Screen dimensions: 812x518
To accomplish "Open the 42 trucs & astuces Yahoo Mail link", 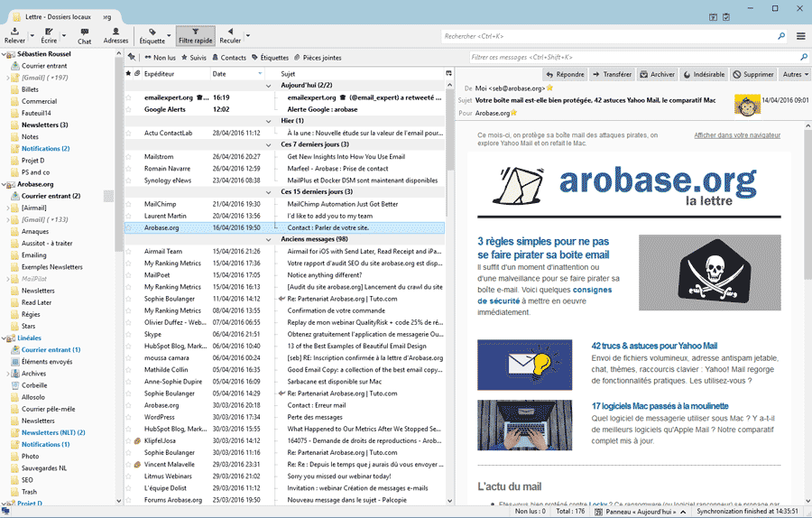I will point(654,346).
